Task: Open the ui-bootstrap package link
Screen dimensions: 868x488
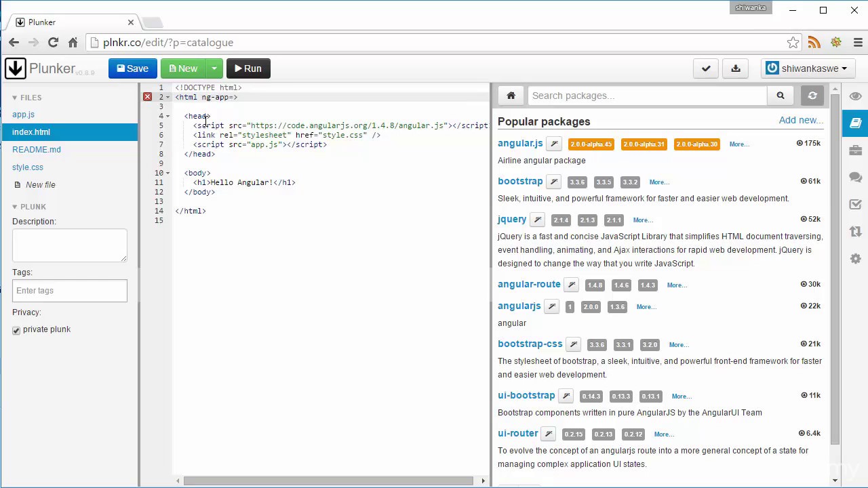Action: (x=526, y=395)
